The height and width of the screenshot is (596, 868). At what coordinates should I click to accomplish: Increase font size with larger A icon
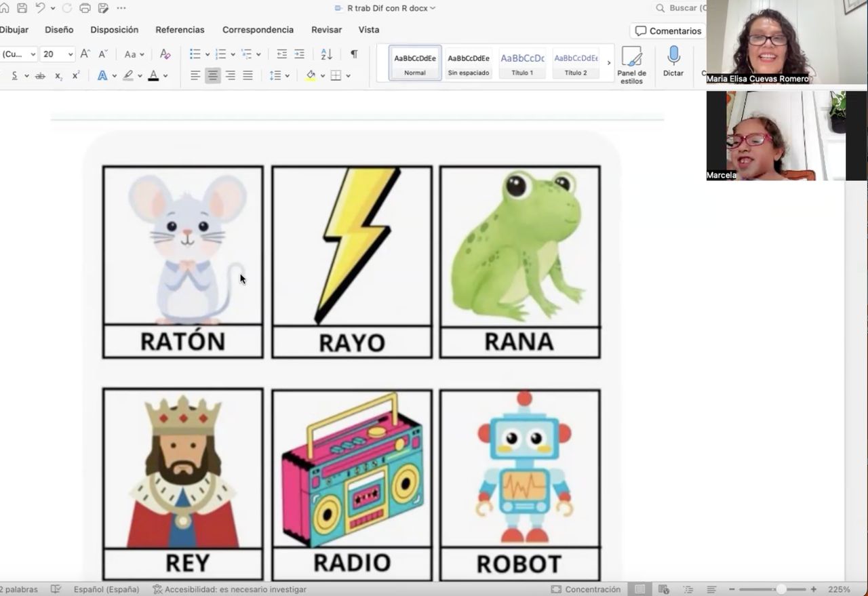tap(85, 54)
